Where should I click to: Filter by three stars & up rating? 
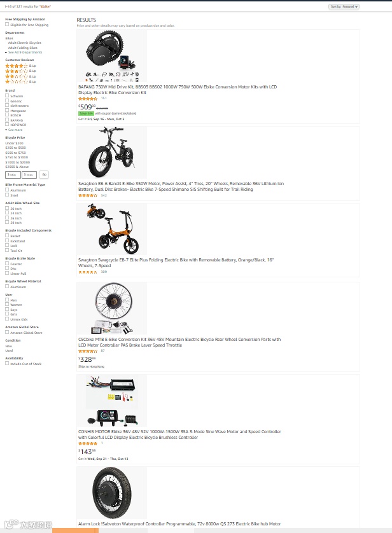click(x=20, y=71)
